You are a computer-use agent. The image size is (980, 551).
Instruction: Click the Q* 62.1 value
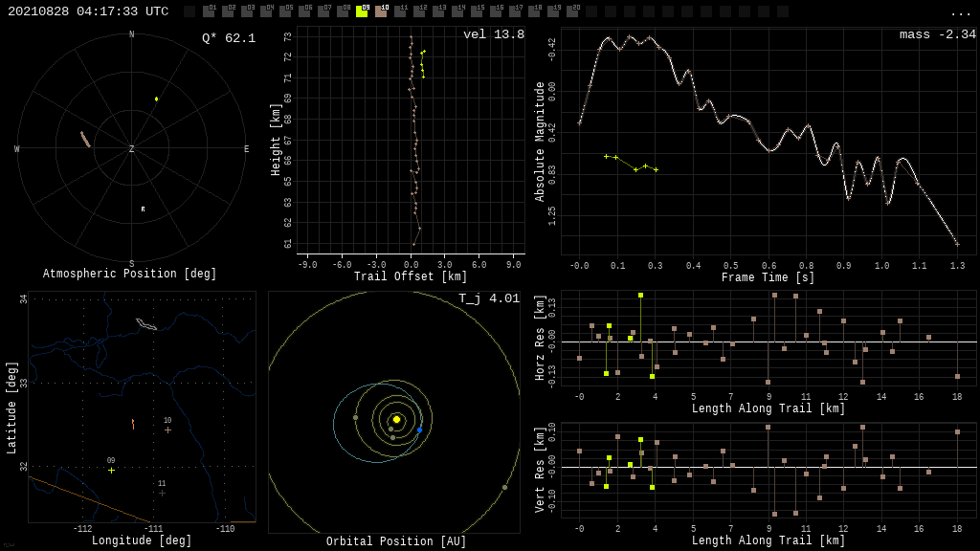229,38
